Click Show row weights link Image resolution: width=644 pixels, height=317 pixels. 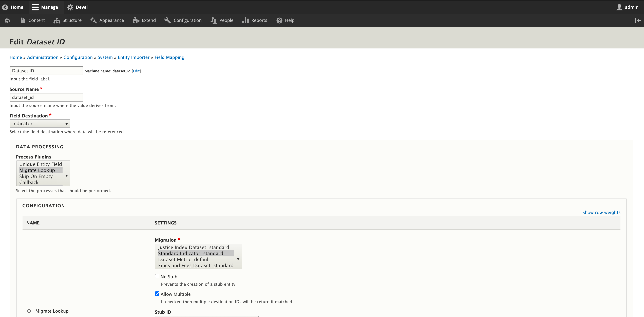[601, 213]
